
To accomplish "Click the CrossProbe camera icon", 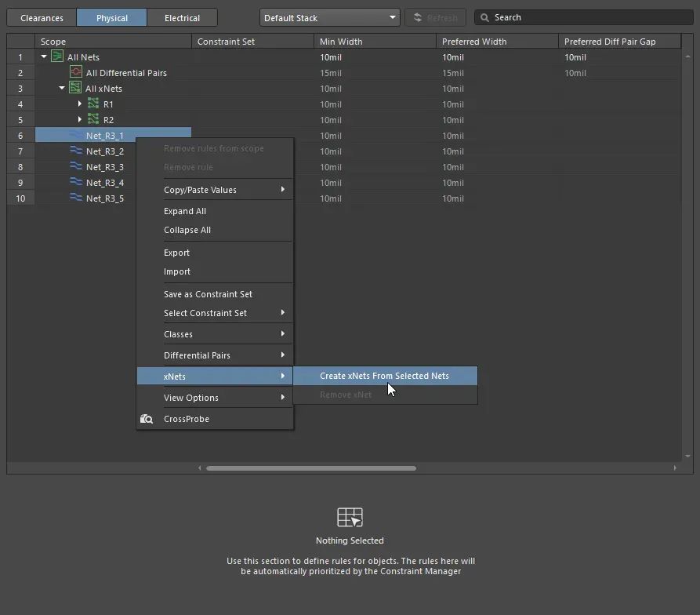I will pyautogui.click(x=147, y=419).
